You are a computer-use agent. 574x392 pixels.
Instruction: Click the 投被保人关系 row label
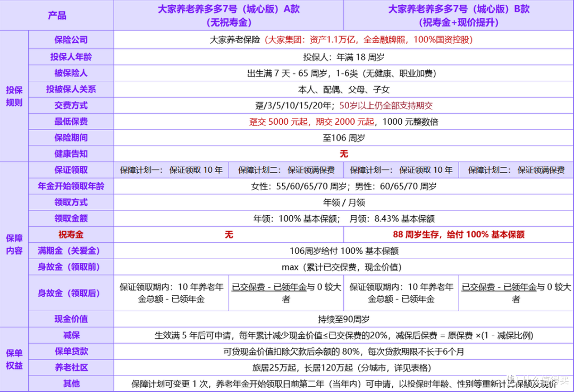(x=71, y=89)
